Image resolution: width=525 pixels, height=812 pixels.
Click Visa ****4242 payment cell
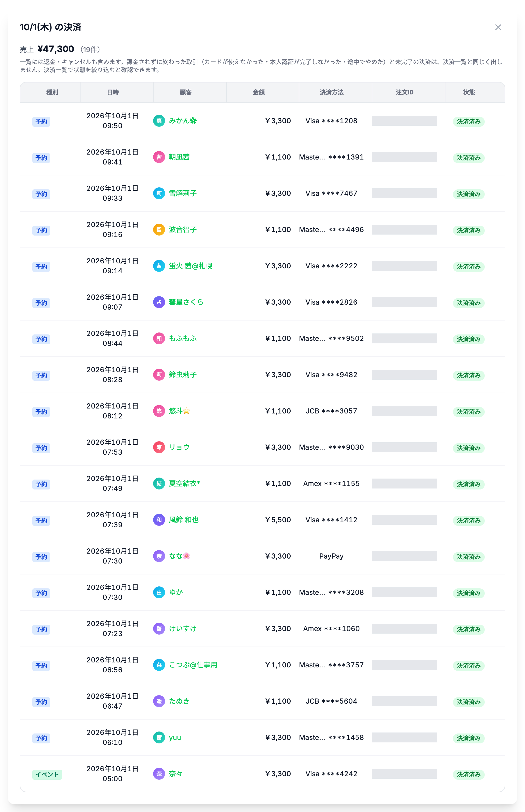(331, 774)
